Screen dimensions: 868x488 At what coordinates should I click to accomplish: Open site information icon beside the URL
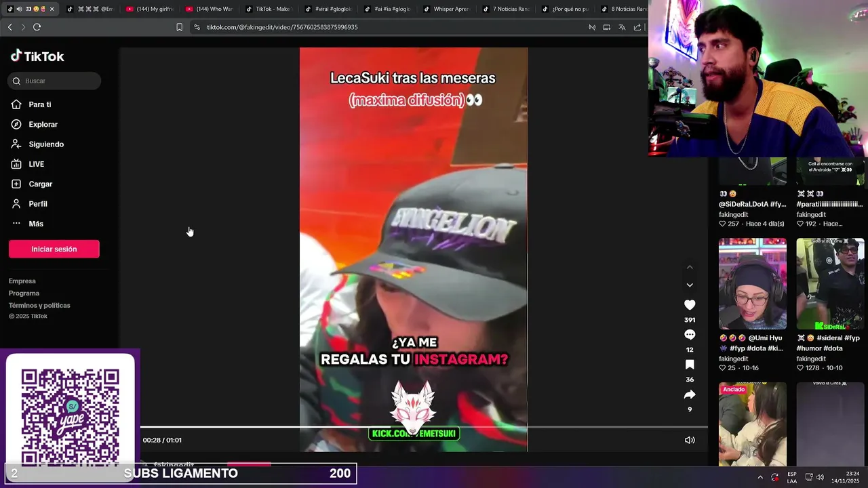point(197,27)
